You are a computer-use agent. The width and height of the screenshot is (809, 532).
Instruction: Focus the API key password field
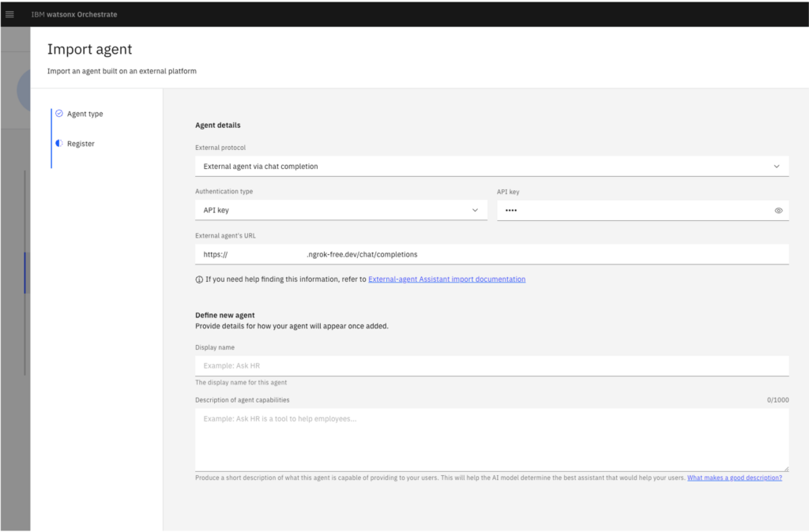[x=643, y=210]
